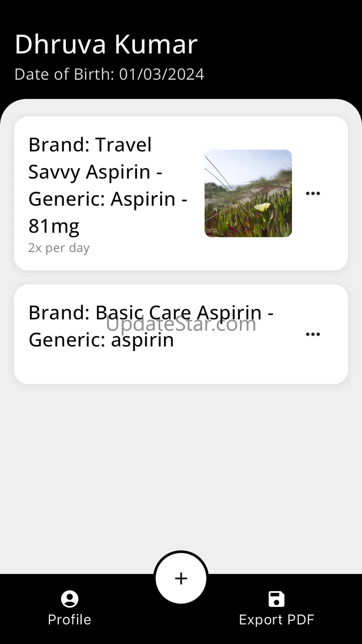362x644 pixels.
Task: Click the Export PDF save icon
Action: click(277, 599)
